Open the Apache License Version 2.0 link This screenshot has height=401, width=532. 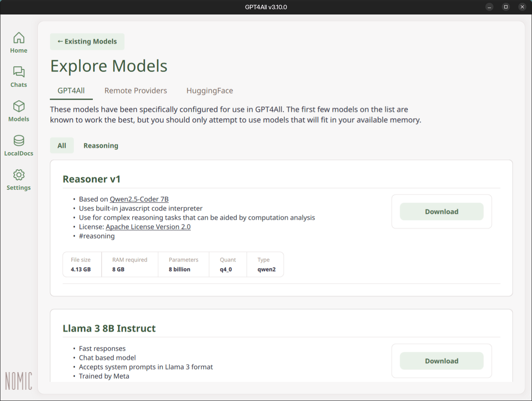coord(148,227)
